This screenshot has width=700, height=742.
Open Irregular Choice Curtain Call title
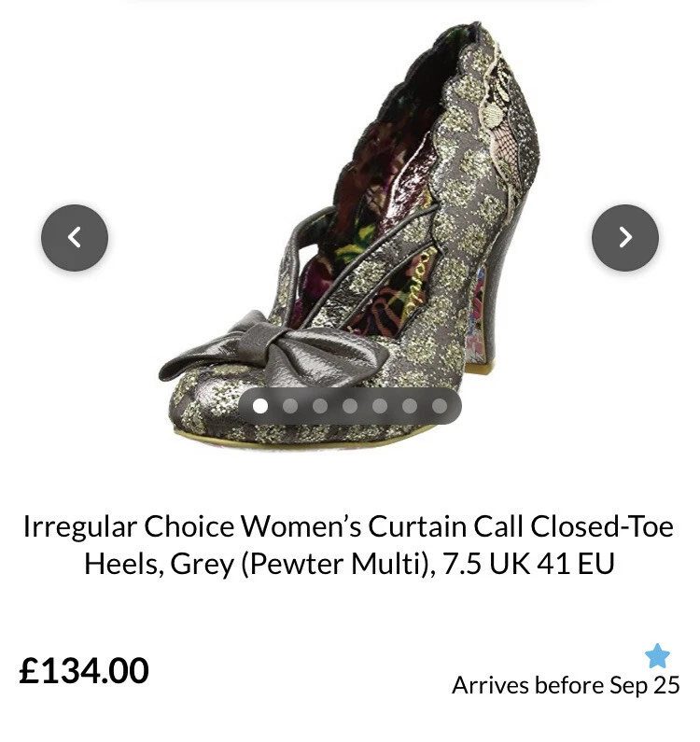coord(349,544)
